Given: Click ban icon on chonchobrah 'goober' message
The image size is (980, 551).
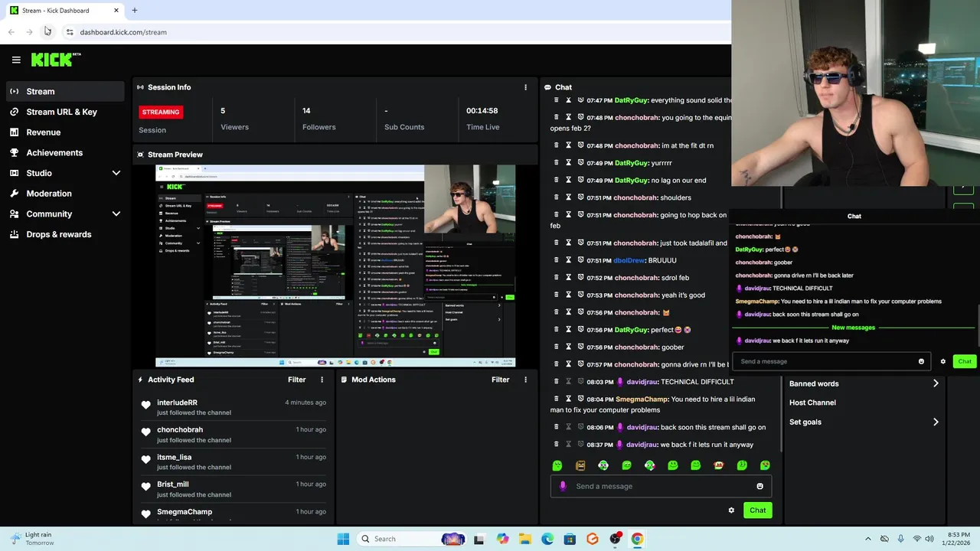Looking at the screenshot, I should (580, 347).
